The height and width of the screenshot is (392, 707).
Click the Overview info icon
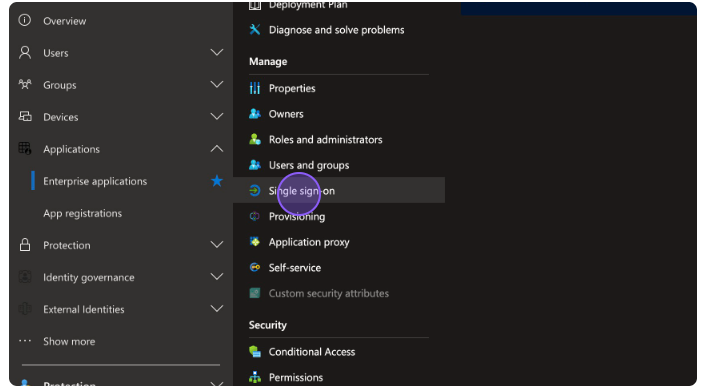25,20
